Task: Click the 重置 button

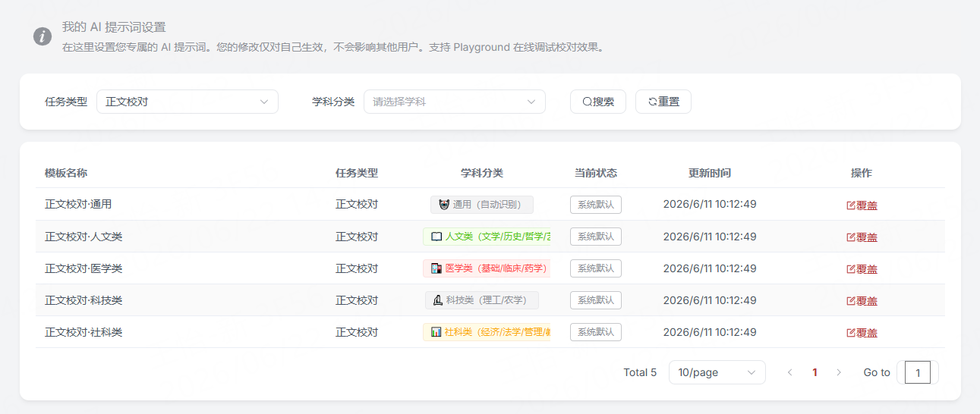Action: [663, 102]
